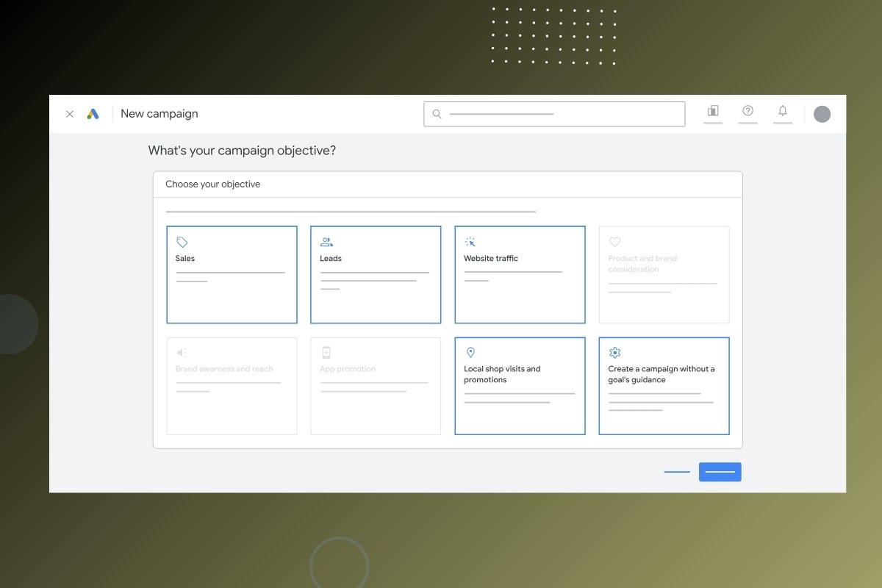The height and width of the screenshot is (588, 882).
Task: Select the Sales objective card
Action: point(232,275)
